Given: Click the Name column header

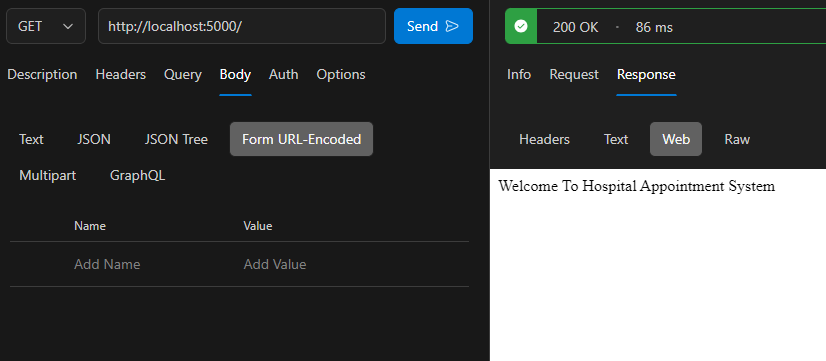Looking at the screenshot, I should [90, 226].
